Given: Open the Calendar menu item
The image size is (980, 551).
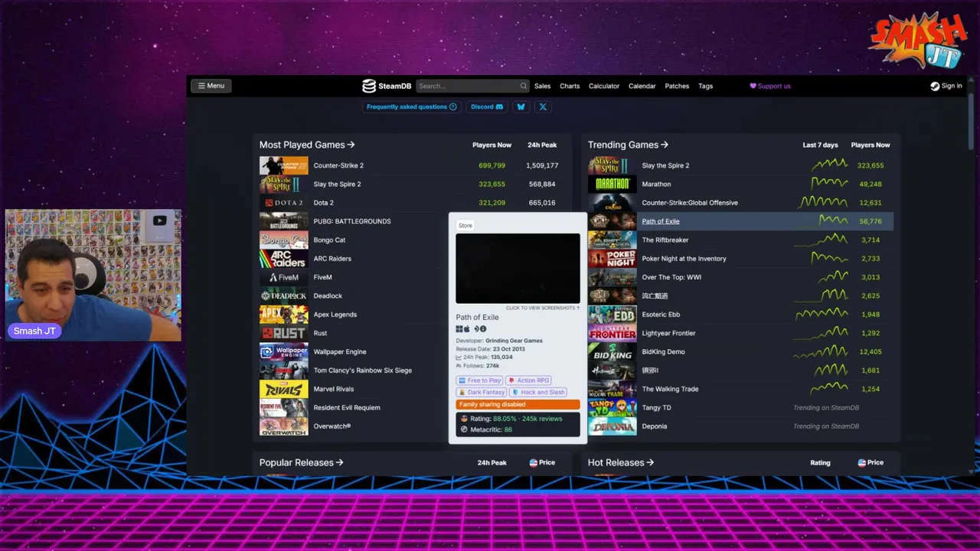Looking at the screenshot, I should coord(642,86).
